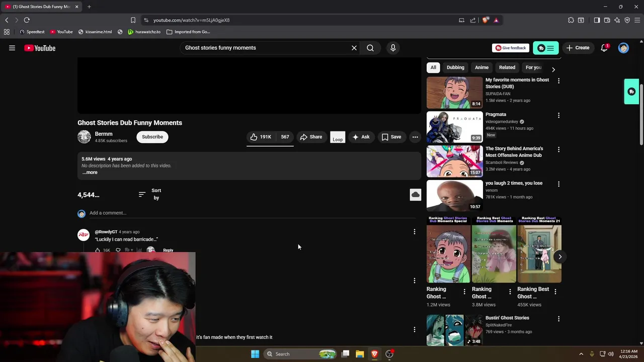Advance Ranking Ghost Stories shelf right arrow

click(x=560, y=257)
